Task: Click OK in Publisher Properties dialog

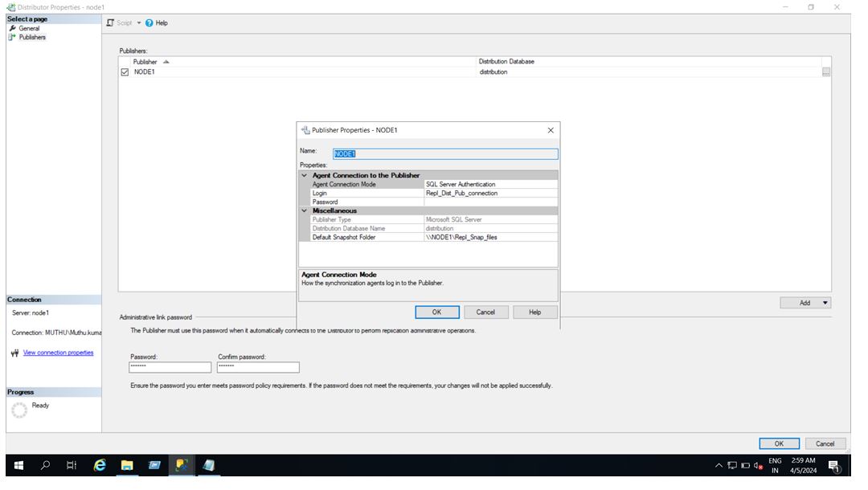Action: point(436,312)
